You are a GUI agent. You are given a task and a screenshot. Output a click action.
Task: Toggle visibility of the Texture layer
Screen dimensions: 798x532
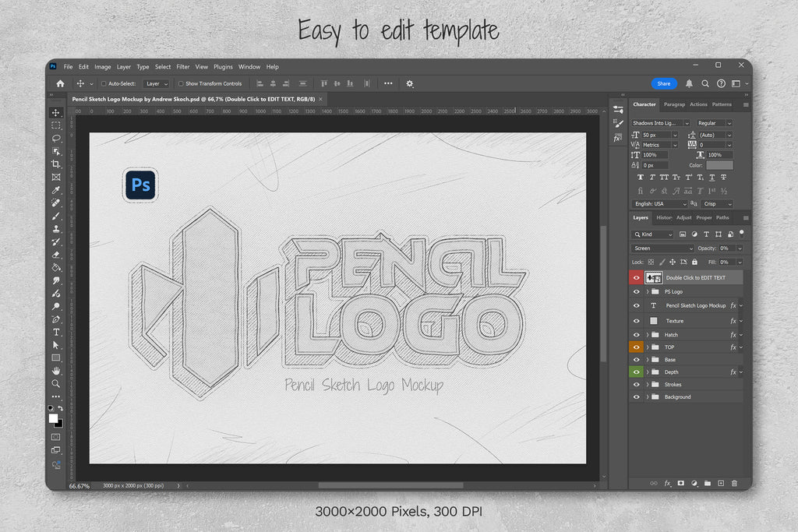[x=637, y=321]
